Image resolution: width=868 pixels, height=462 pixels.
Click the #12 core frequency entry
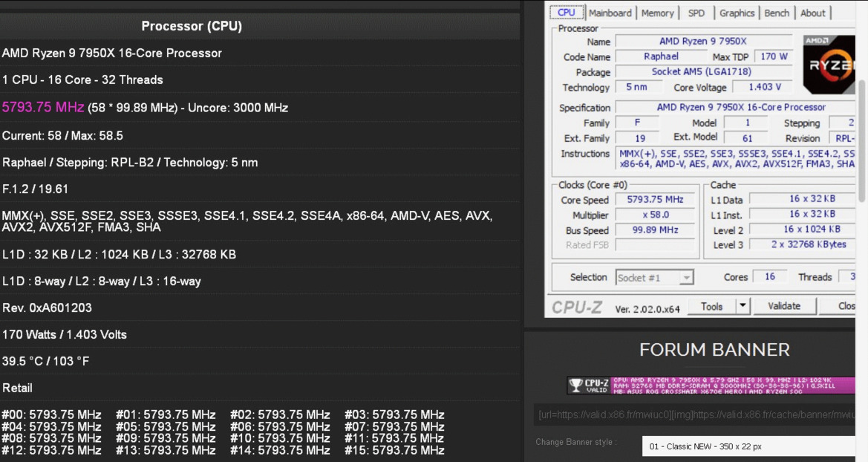[x=51, y=450]
